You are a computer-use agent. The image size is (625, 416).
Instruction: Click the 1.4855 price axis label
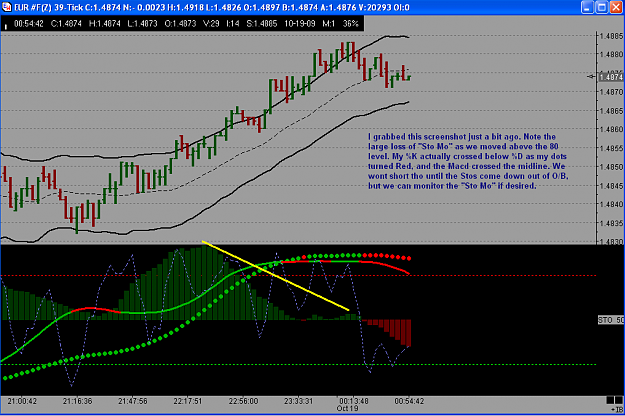click(611, 148)
